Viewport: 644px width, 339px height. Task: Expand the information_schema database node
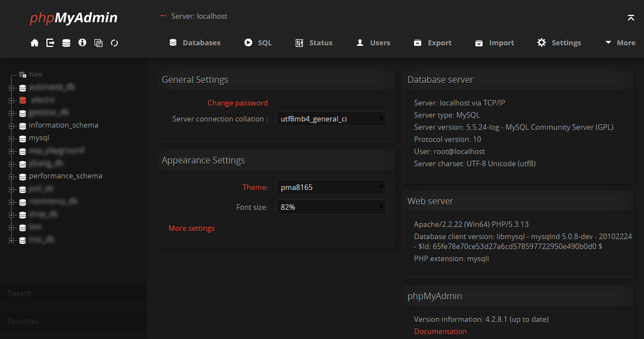click(x=12, y=125)
